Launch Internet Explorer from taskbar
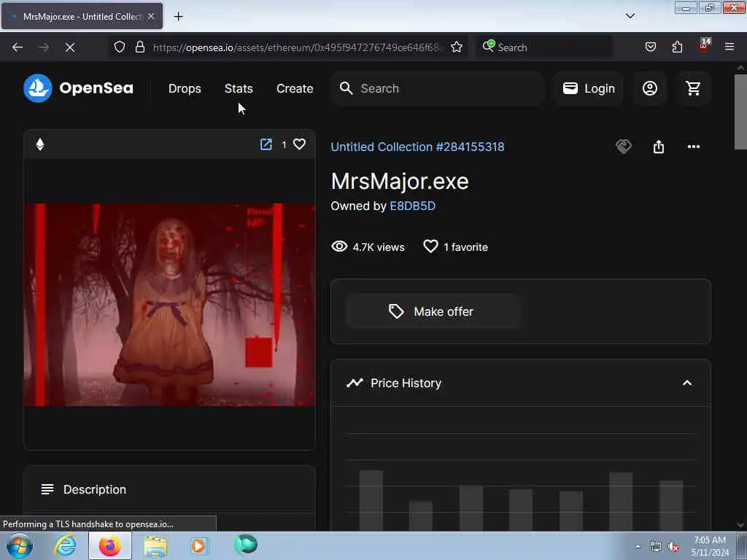This screenshot has width=747, height=560. coord(65,546)
